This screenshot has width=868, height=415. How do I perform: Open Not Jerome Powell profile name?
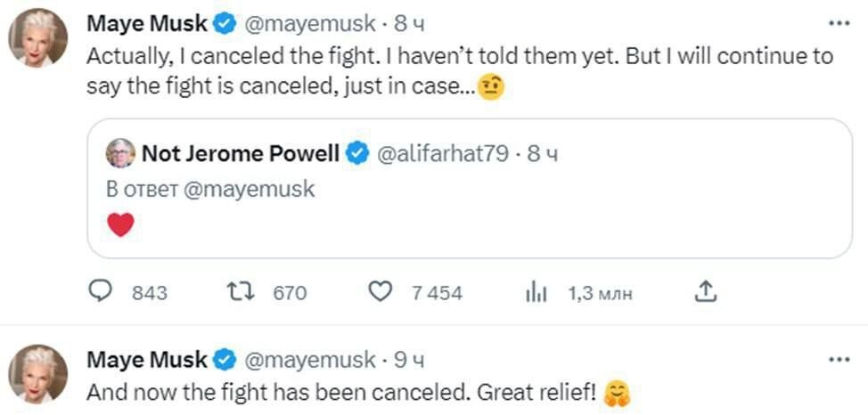coord(241,153)
